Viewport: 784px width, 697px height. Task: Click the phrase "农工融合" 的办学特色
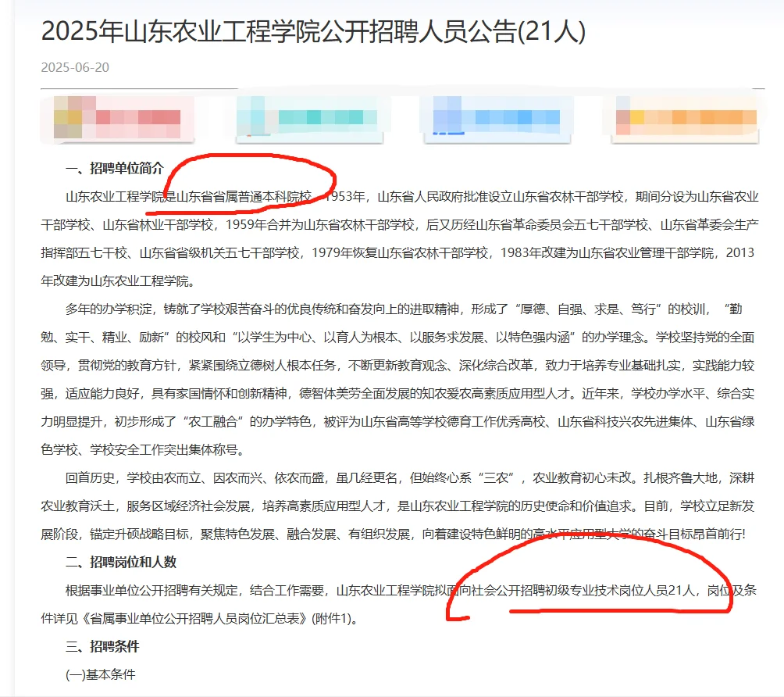click(245, 422)
